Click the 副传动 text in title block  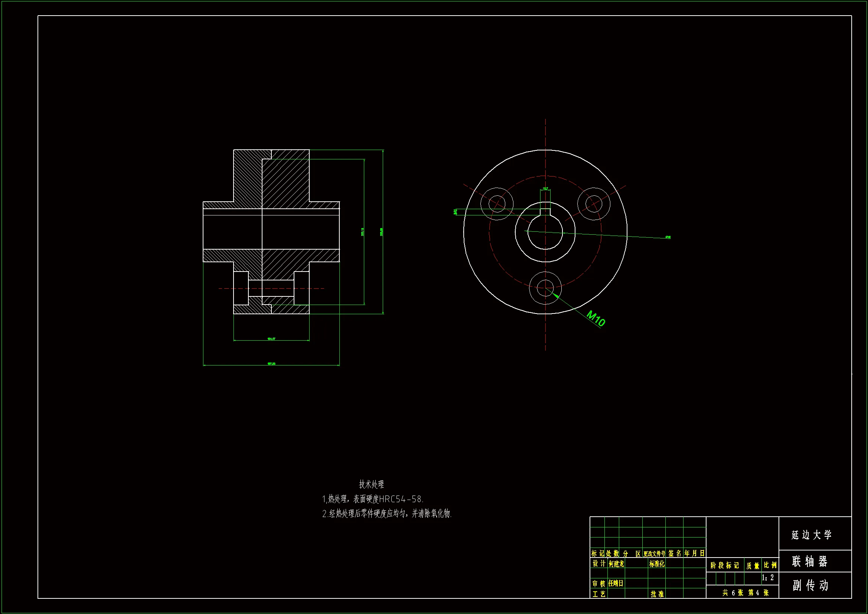click(810, 585)
